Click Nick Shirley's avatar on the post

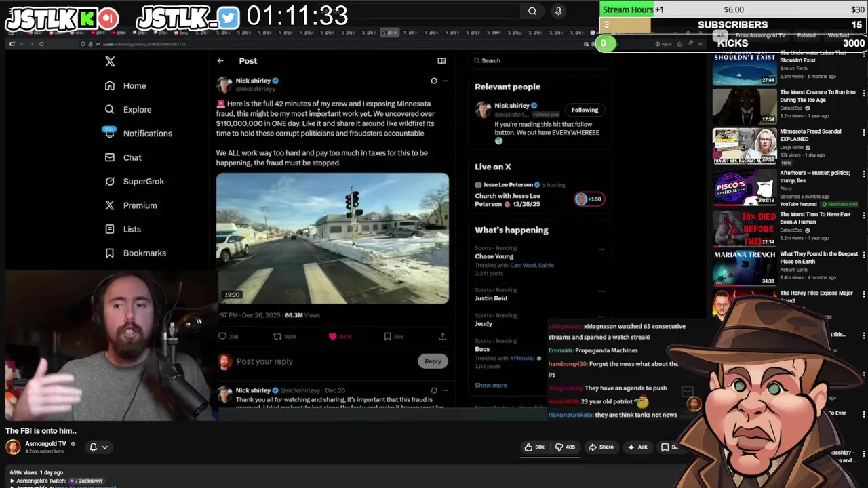coord(224,85)
